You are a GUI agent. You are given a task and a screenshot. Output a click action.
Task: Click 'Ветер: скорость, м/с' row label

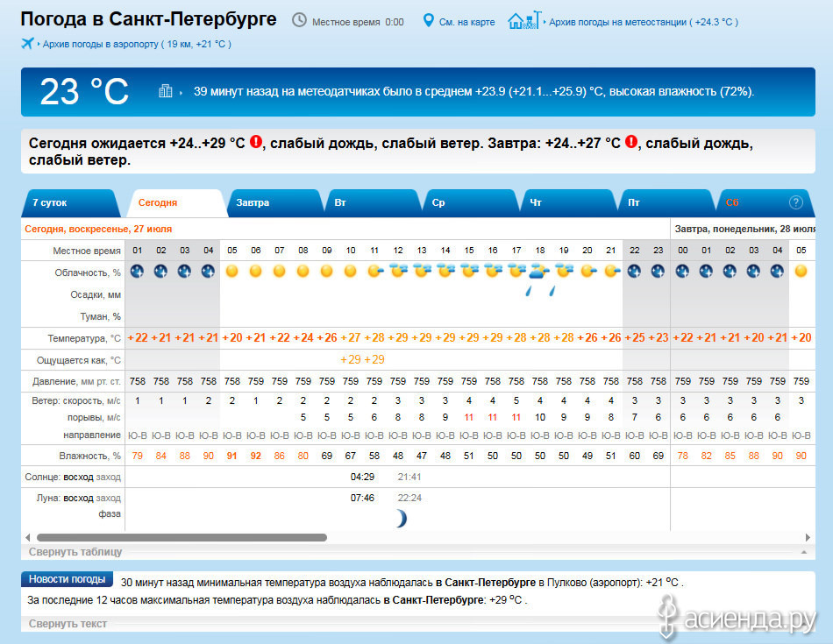(76, 400)
